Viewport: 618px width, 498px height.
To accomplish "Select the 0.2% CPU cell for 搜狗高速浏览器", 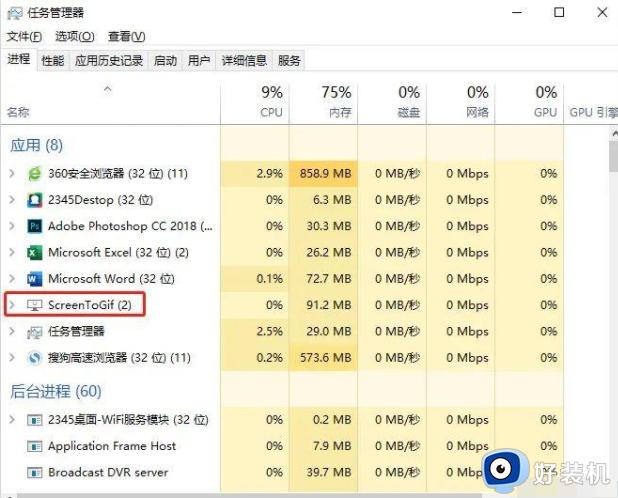I will 255,358.
